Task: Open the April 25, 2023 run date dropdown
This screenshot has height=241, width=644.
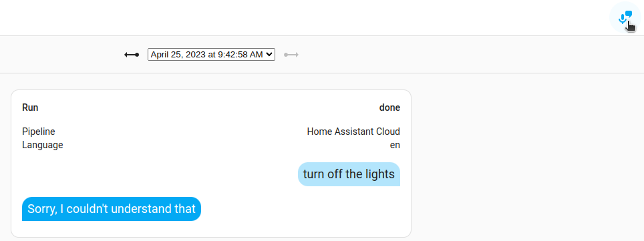Action: (x=211, y=55)
